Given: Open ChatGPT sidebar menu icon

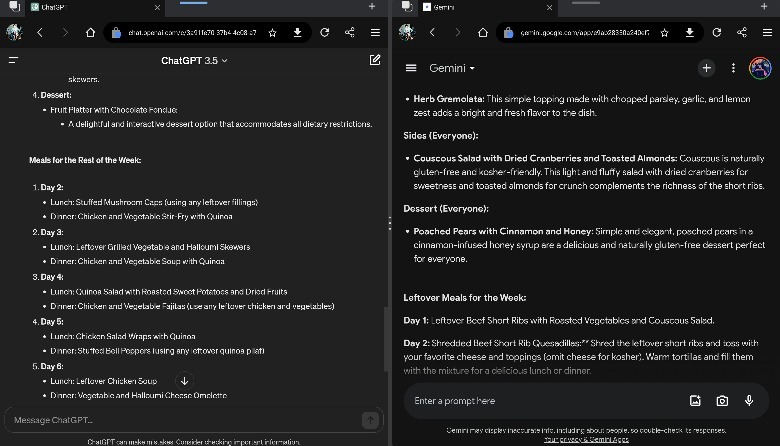Looking at the screenshot, I should (x=13, y=60).
